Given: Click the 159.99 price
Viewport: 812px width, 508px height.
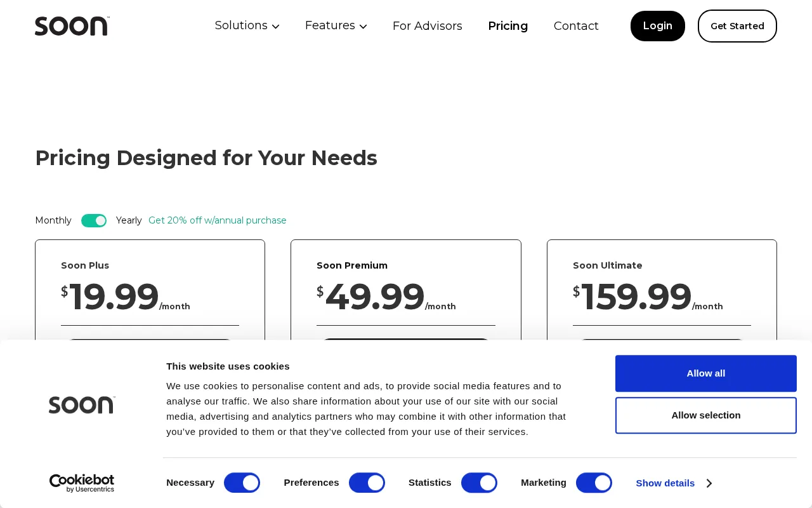Looking at the screenshot, I should pos(636,297).
